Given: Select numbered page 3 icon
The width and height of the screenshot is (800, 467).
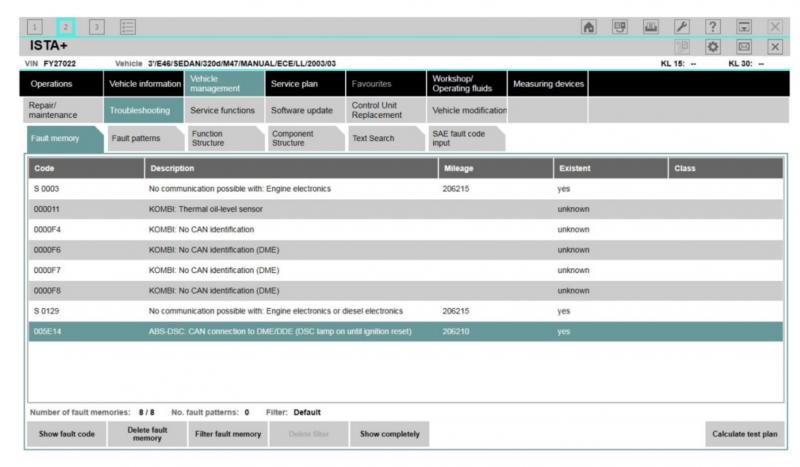Looking at the screenshot, I should click(x=96, y=27).
